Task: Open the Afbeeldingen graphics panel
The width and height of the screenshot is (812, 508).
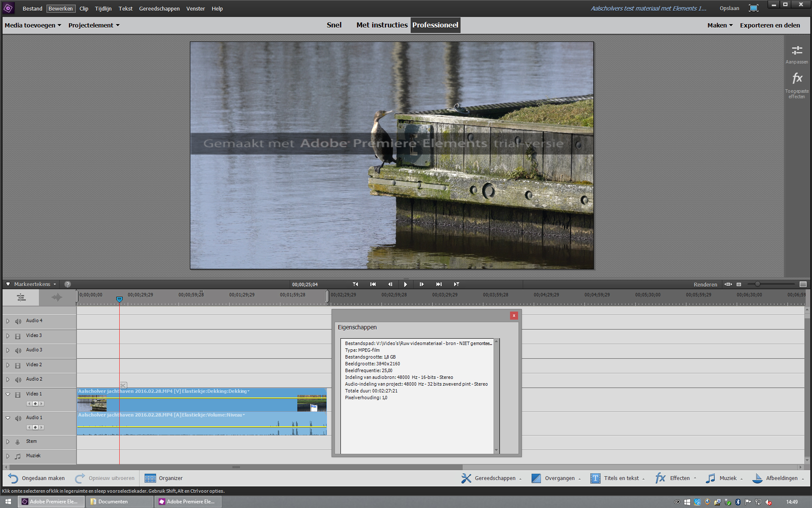Action: (778, 478)
